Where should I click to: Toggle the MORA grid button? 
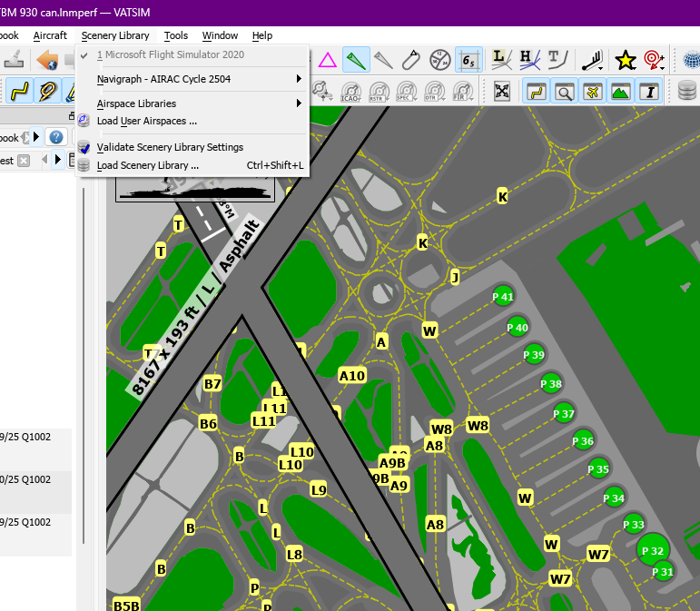pyautogui.click(x=468, y=60)
